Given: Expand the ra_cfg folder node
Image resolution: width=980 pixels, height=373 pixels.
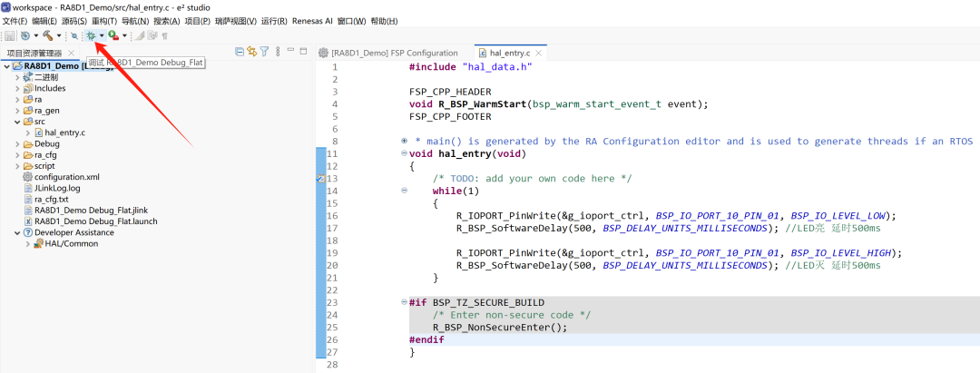Looking at the screenshot, I should pos(17,155).
